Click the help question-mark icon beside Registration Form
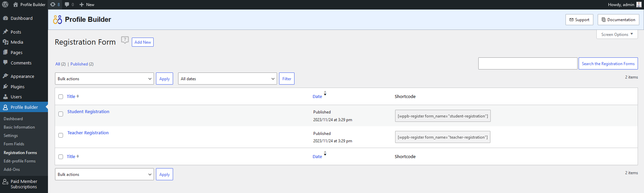The image size is (644, 193). pos(125,40)
